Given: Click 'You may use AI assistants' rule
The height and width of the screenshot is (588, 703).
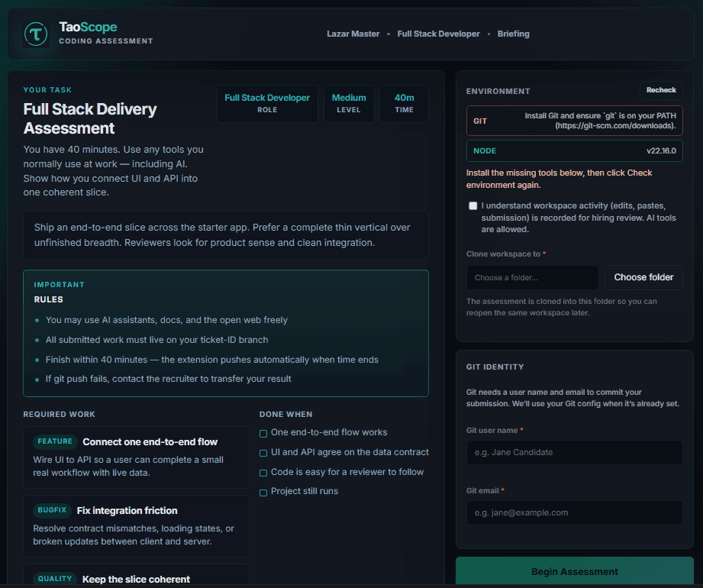Looking at the screenshot, I should (x=166, y=320).
